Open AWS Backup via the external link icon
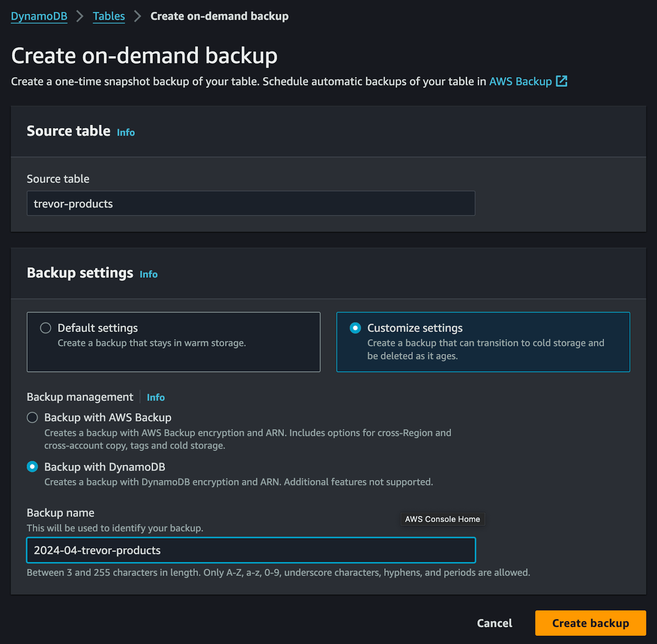This screenshot has height=644, width=657. [x=562, y=81]
